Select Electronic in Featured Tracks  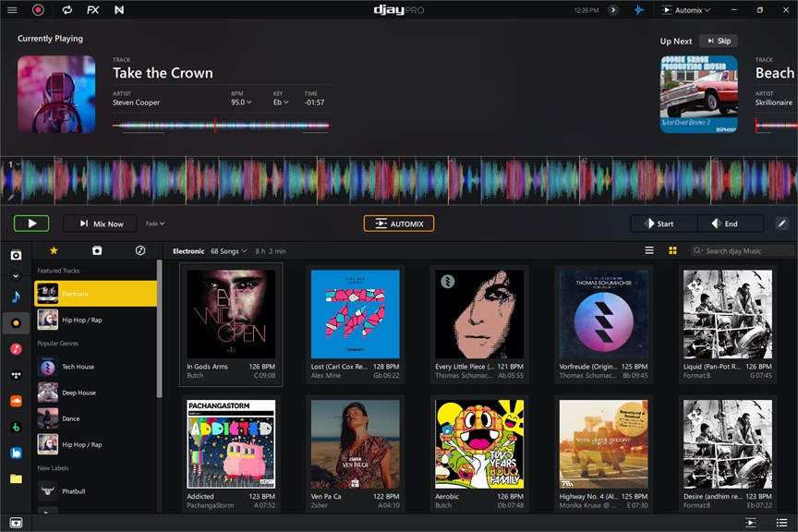click(96, 294)
